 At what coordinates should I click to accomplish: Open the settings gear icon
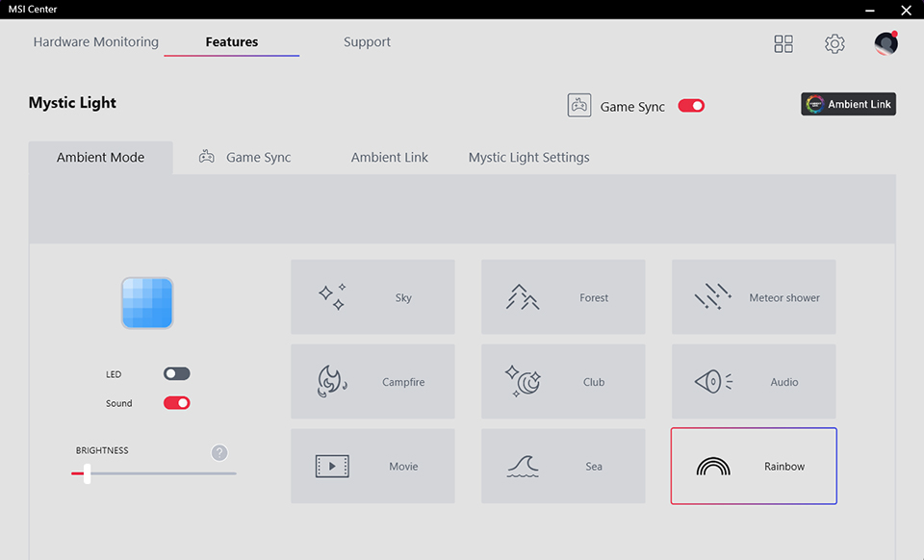[x=834, y=43]
